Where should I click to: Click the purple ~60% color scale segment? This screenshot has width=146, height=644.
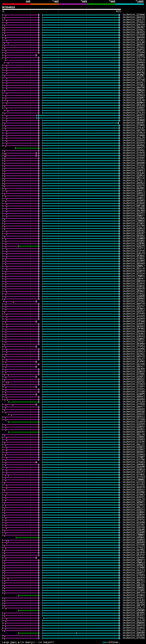coord(73,4)
